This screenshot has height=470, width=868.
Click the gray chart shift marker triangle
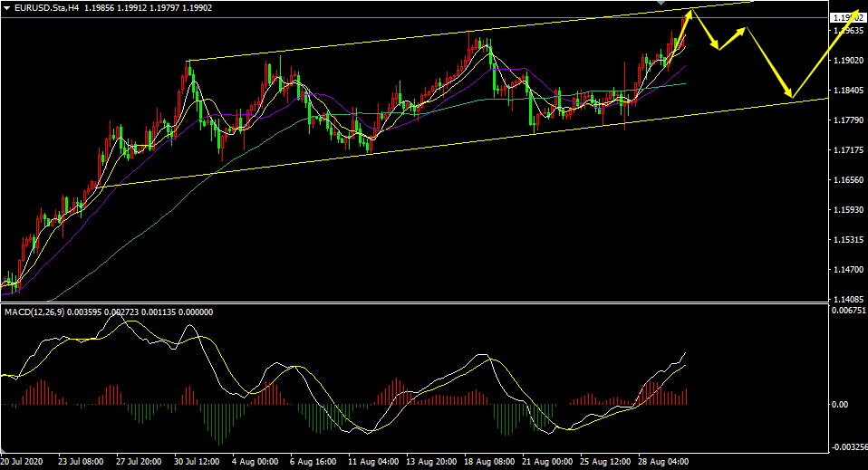click(660, 3)
